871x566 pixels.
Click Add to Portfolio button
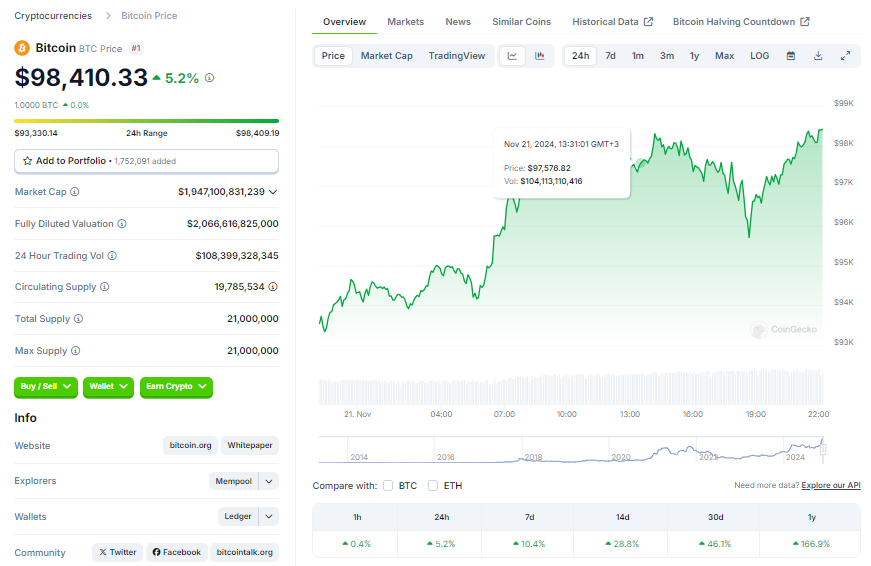(x=147, y=161)
